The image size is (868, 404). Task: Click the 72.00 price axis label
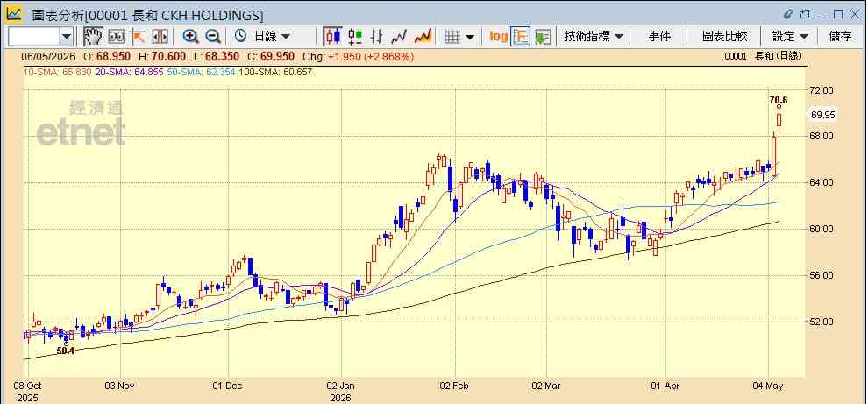coord(822,89)
